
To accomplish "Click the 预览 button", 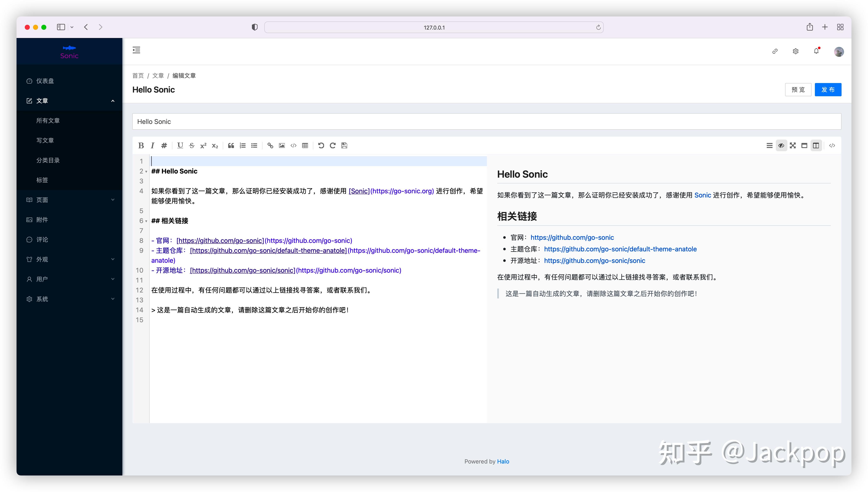I will [x=798, y=90].
